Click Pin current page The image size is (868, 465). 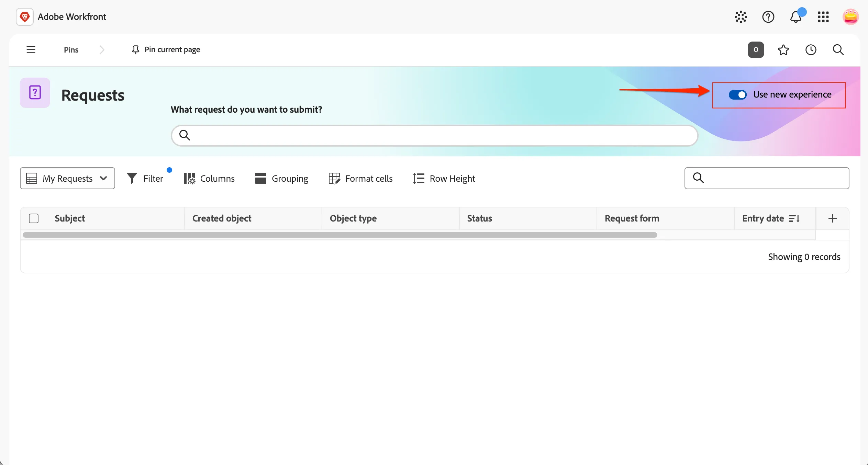pyautogui.click(x=166, y=50)
